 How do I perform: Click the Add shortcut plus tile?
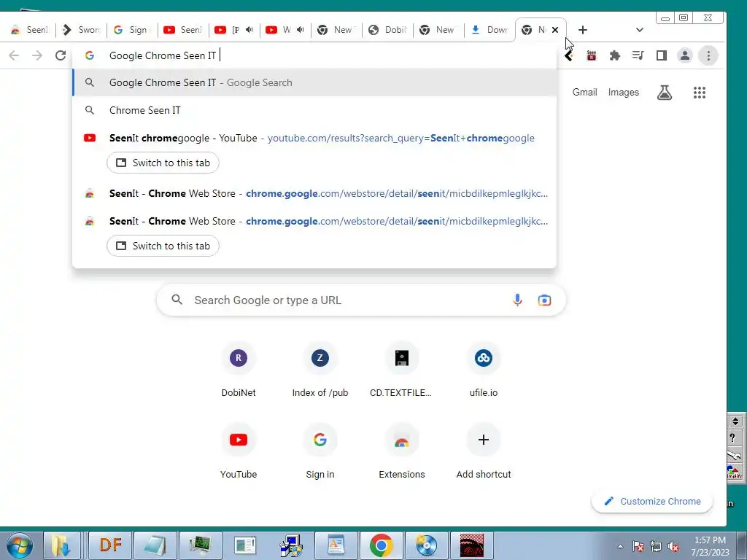[484, 451]
